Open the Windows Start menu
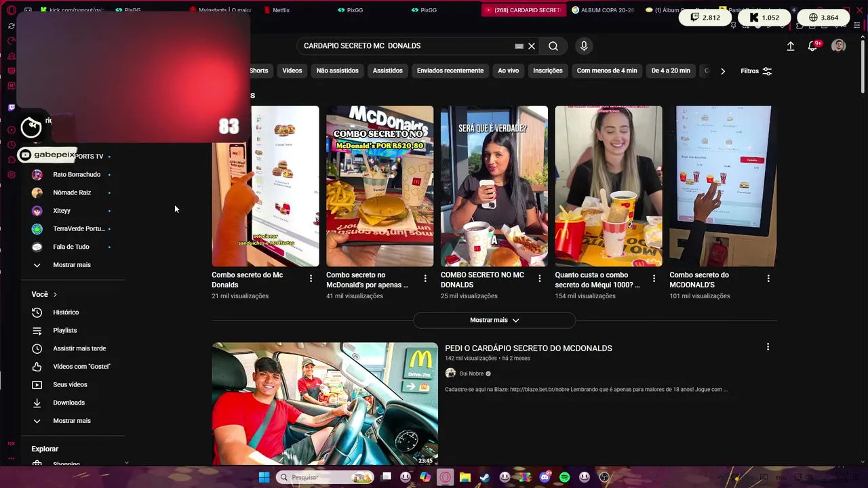The width and height of the screenshot is (868, 488). [x=264, y=477]
